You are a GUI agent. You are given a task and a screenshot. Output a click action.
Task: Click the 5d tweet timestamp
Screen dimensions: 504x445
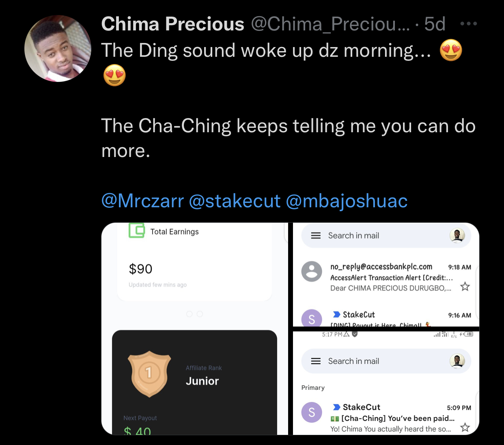[435, 24]
